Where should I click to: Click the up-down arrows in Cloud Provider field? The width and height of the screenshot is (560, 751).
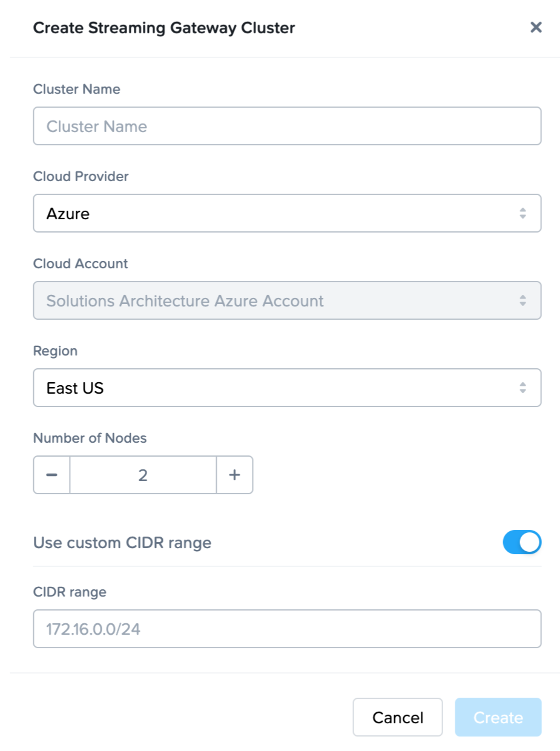(x=522, y=213)
